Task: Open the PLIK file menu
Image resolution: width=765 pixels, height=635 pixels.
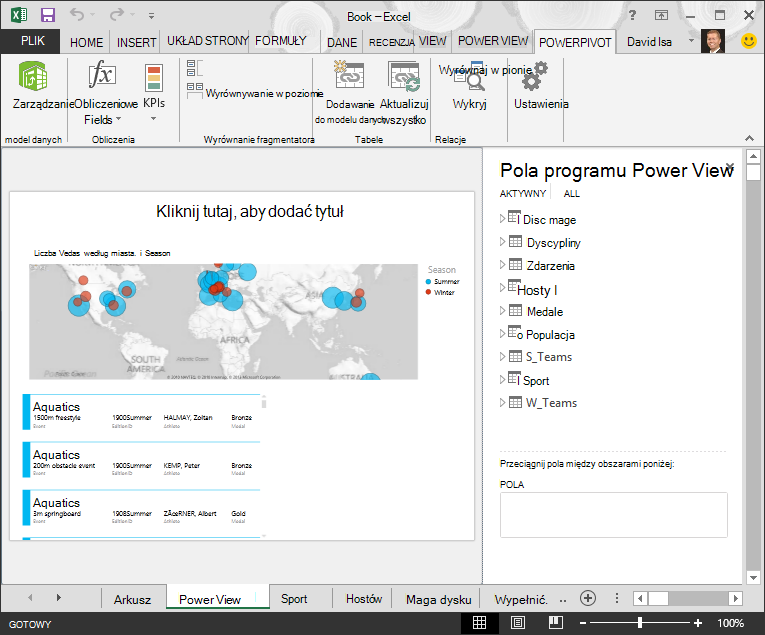Action: (32, 41)
